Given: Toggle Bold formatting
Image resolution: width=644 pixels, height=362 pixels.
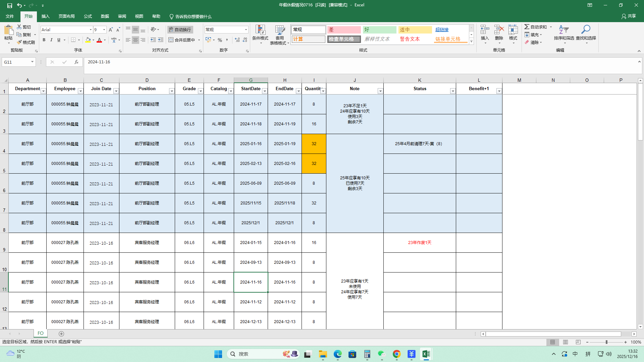Looking at the screenshot, I should pyautogui.click(x=44, y=40).
